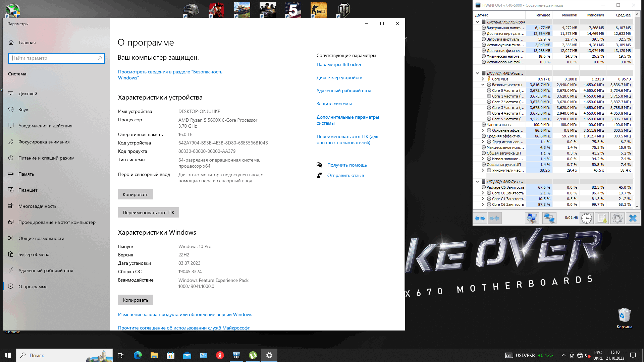
Task: Open the Red Dead Redemption desktop shortcut
Action: pos(217,10)
